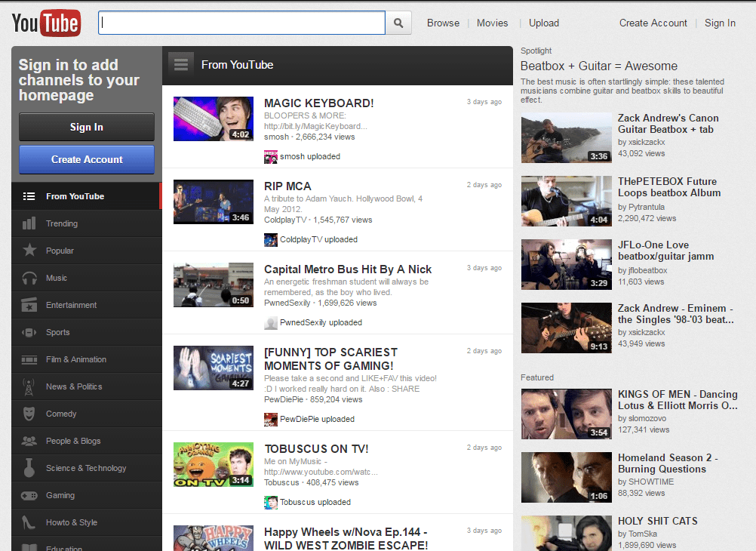This screenshot has height=551, width=756.
Task: Open the MAGIC KEYBOARD! video title
Action: click(x=318, y=103)
